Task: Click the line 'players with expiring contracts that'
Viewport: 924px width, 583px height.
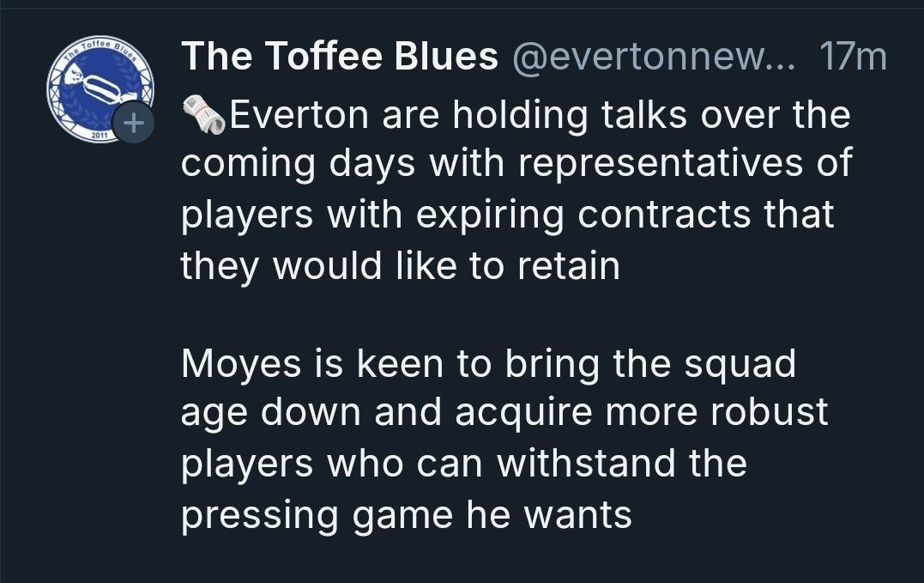Action: 507,215
